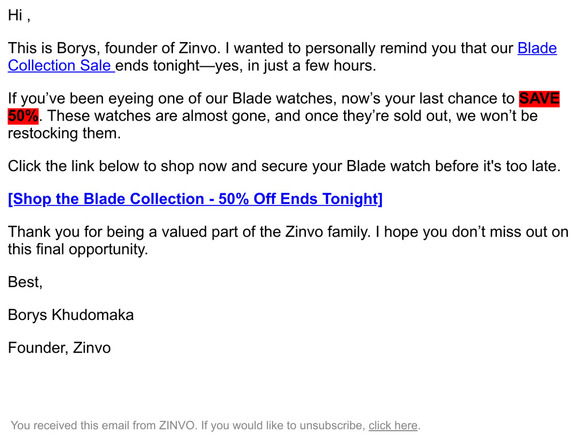This screenshot has height=436, width=580.
Task: Open the 'Blade' link in first paragraph
Action: (537, 48)
